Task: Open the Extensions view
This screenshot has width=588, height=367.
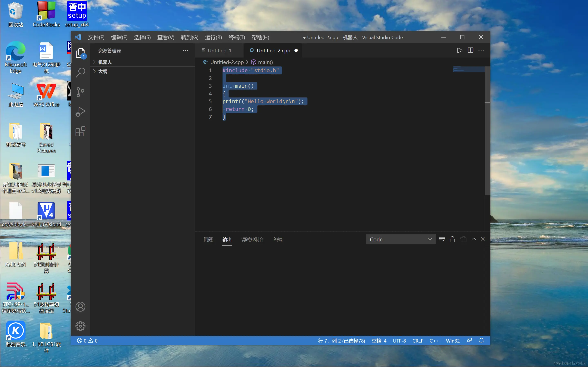Action: [x=80, y=131]
